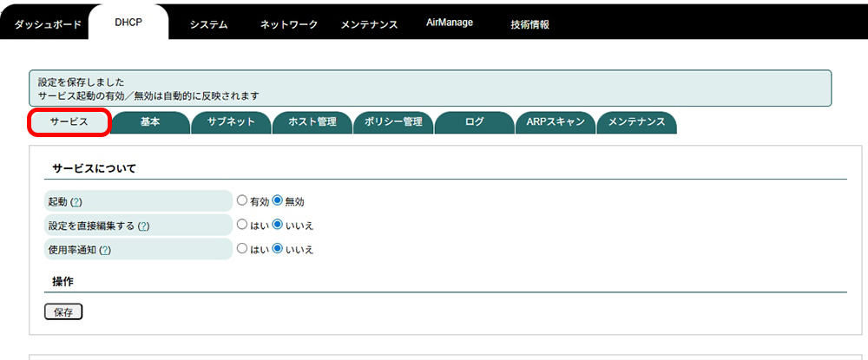
Task: Select いいえ for 使用率通知
Action: (x=278, y=249)
